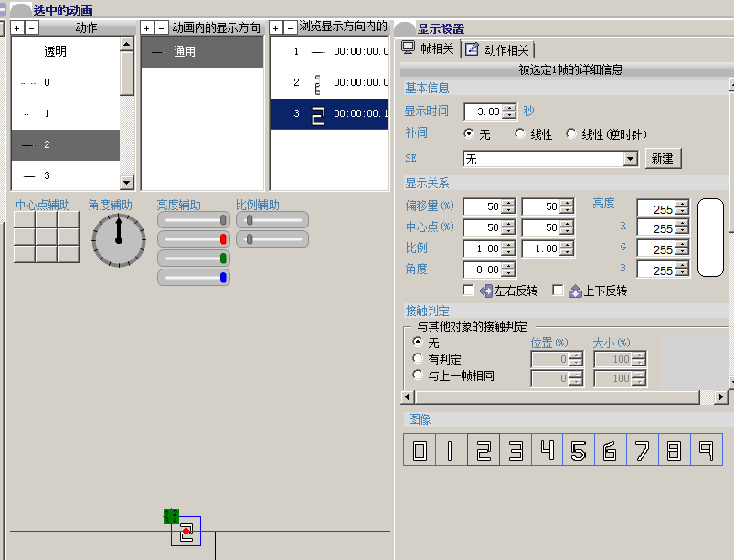Select 线性 (逆时针) tweening option

click(570, 133)
